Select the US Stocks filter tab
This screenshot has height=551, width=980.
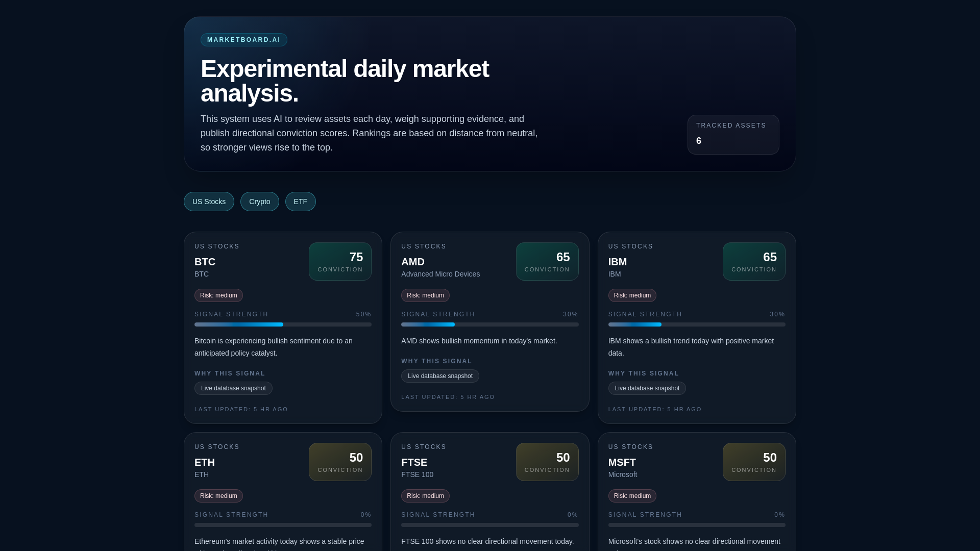coord(209,202)
